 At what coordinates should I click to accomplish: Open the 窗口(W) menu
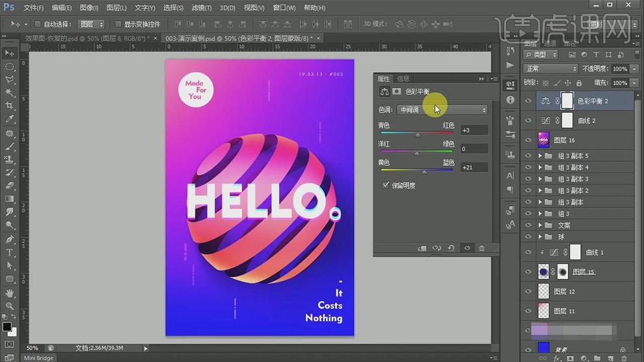tap(284, 8)
